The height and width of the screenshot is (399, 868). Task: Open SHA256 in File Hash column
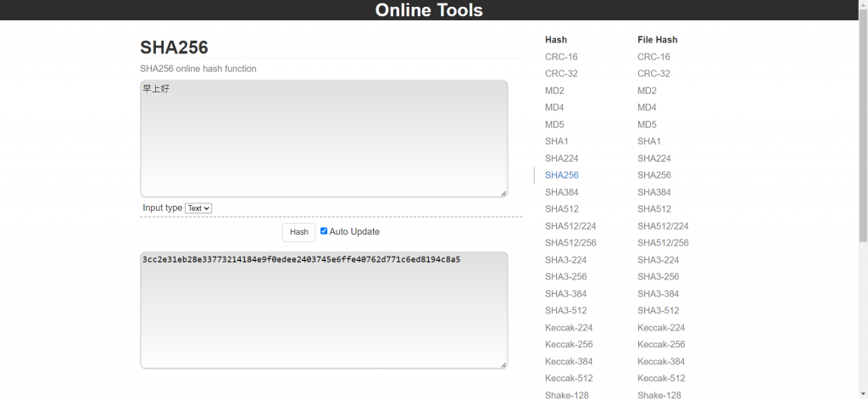tap(654, 175)
